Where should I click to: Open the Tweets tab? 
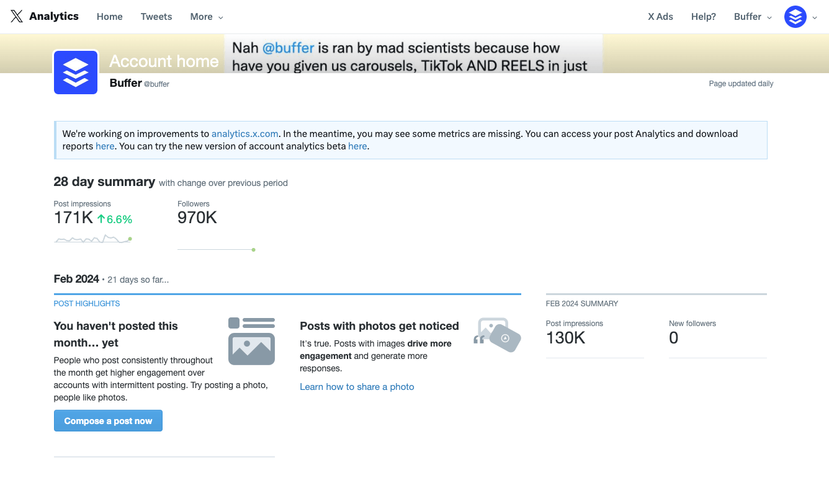tap(156, 17)
